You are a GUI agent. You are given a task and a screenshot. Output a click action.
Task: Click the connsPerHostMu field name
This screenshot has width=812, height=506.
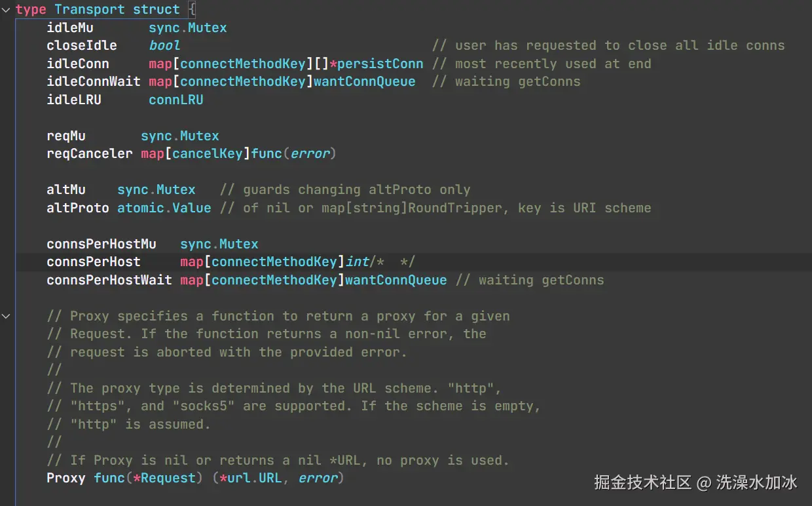coord(101,244)
